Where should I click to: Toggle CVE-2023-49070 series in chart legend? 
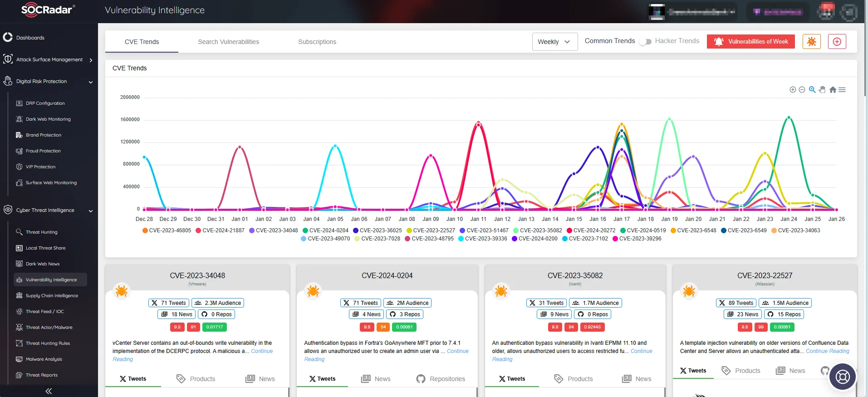coord(325,239)
